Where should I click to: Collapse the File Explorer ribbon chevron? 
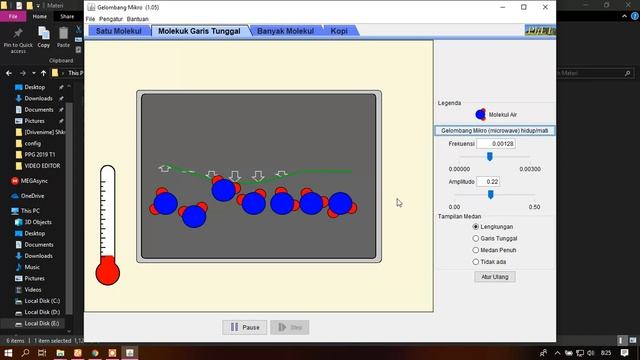point(624,16)
